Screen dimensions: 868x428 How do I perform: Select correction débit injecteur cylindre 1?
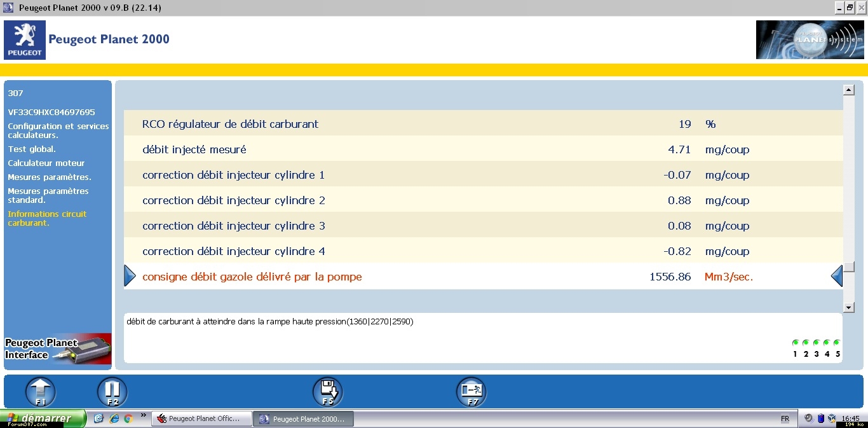coord(484,175)
